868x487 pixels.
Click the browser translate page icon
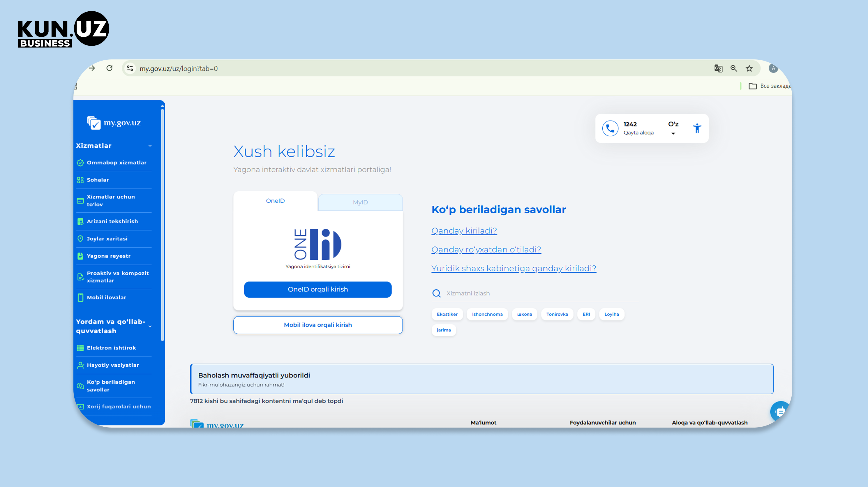[x=718, y=68]
